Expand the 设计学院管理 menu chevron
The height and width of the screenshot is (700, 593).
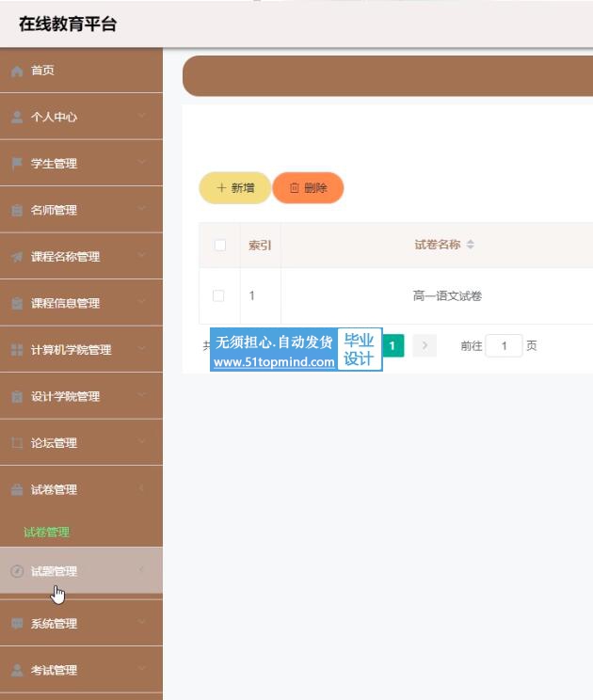click(141, 394)
